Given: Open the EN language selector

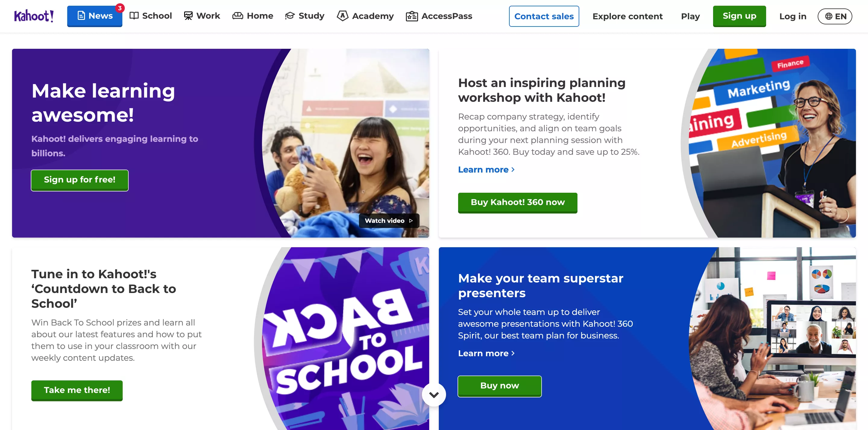Looking at the screenshot, I should pos(835,16).
